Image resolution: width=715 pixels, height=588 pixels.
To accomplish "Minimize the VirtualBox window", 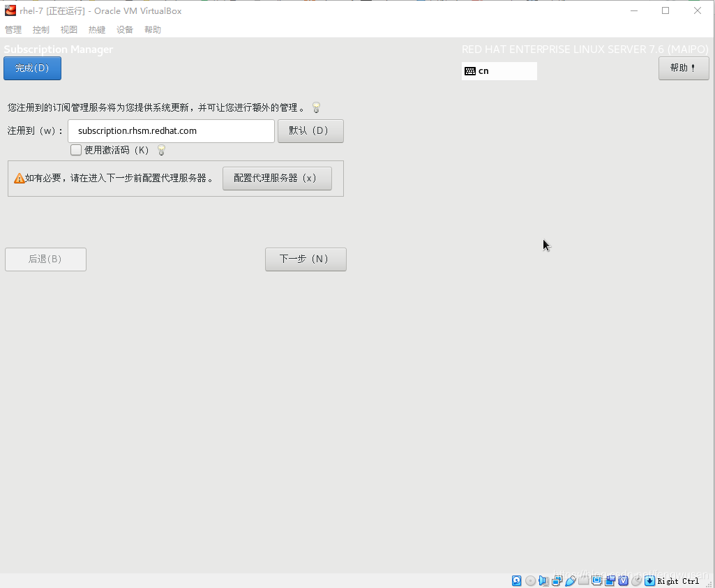I will 634,10.
